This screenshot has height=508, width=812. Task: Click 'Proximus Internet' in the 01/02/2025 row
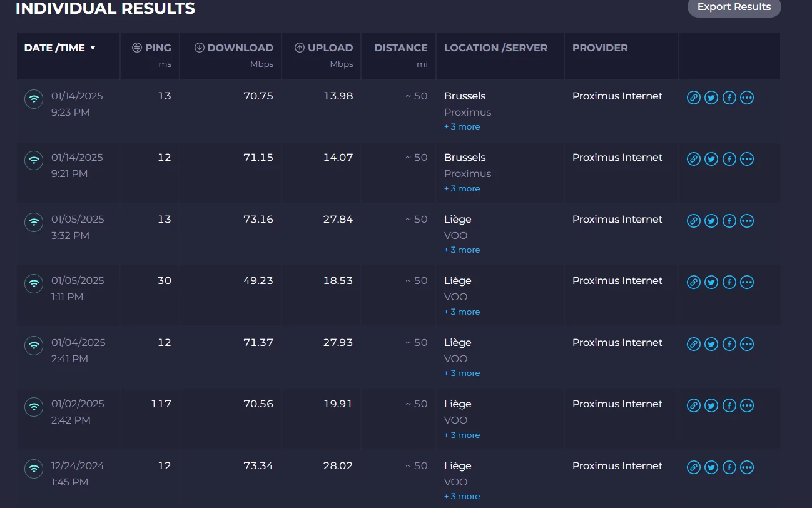point(617,404)
